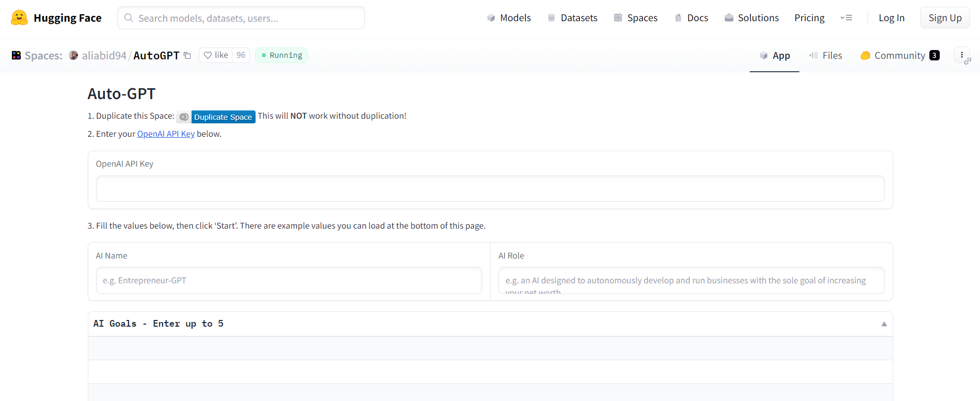Open the aliabid94 profile link
980x401 pixels.
tap(104, 55)
